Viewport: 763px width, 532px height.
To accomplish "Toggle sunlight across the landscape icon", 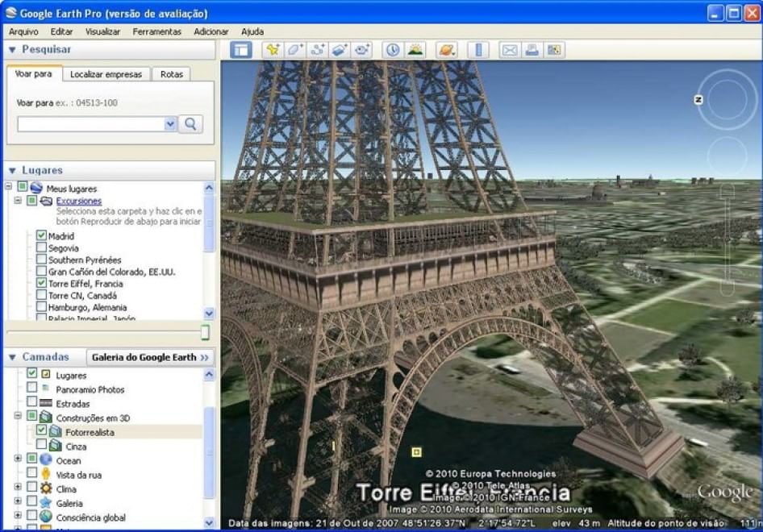I will click(x=415, y=50).
